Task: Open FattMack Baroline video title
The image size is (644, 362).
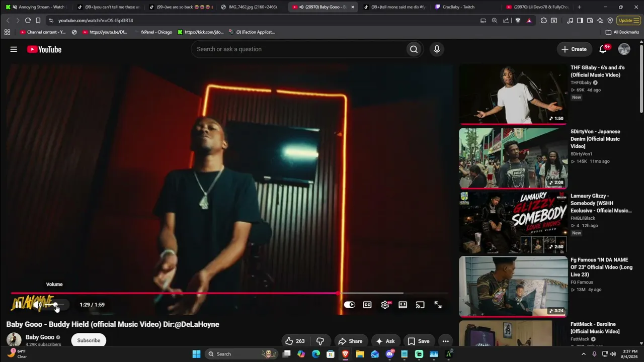Action: [x=595, y=328]
